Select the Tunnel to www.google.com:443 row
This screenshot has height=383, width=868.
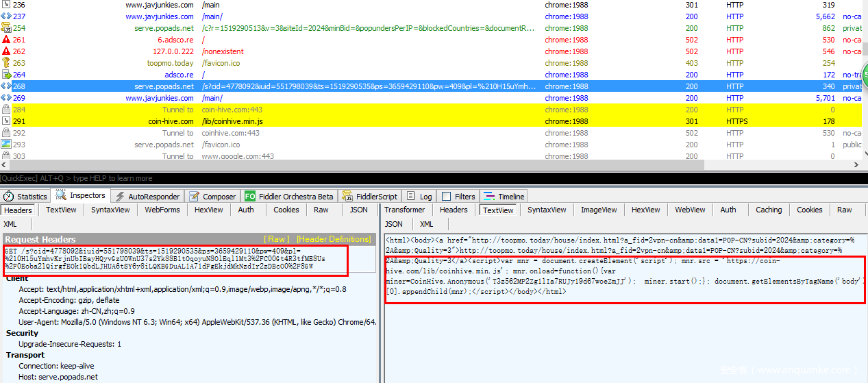[x=430, y=156]
